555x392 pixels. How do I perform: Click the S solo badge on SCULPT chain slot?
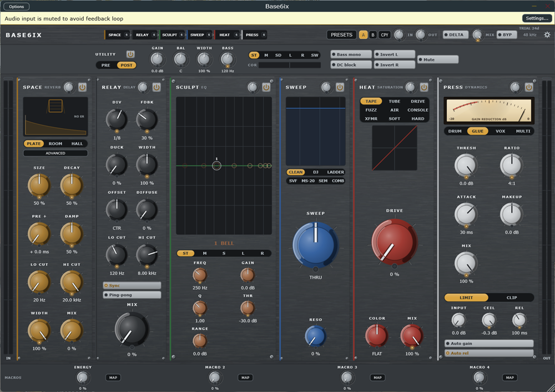[x=181, y=35]
